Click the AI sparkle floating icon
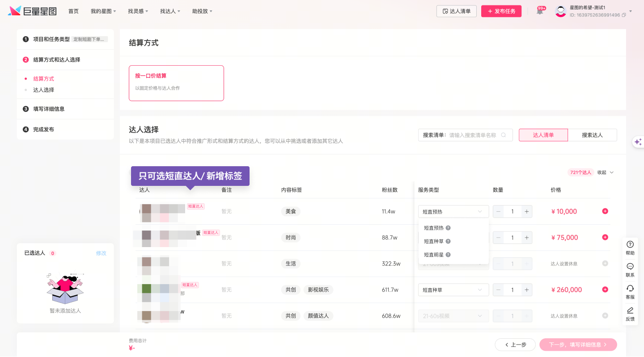The image size is (644, 357). 638,142
